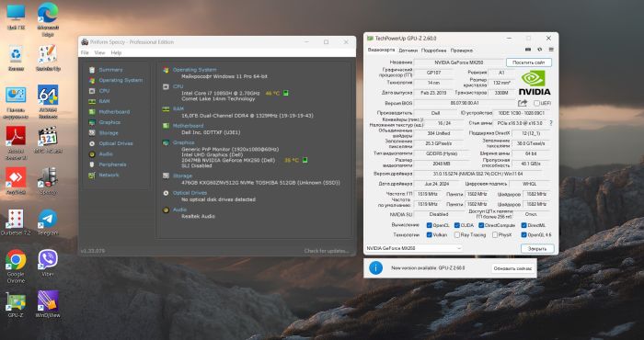Select Network in Speccy sidebar

[109, 176]
